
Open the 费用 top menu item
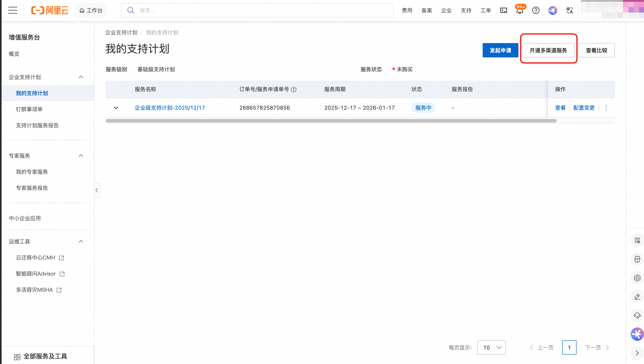pyautogui.click(x=407, y=10)
